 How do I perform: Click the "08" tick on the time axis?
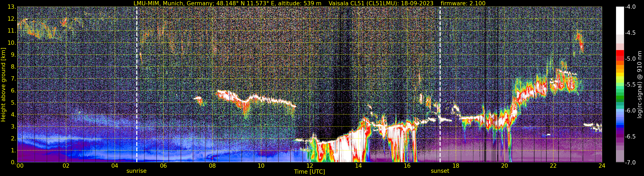click(x=212, y=166)
